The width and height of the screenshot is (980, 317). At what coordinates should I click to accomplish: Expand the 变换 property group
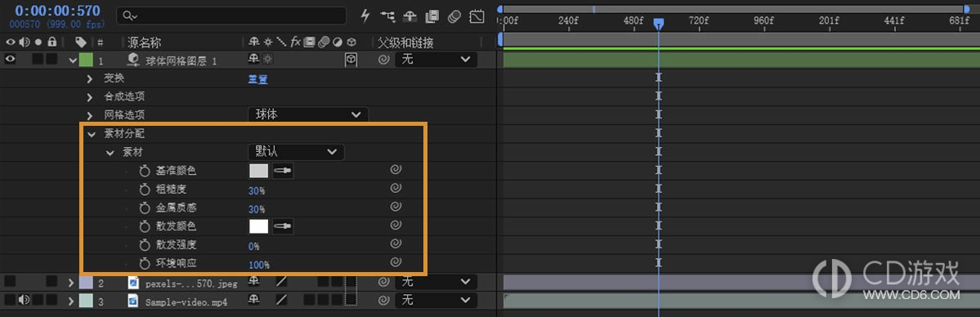click(90, 78)
